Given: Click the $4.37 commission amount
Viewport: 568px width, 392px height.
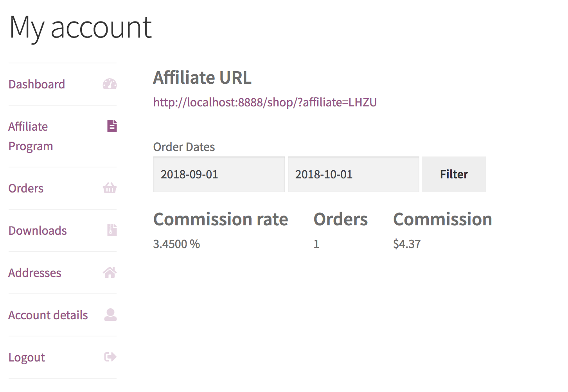Looking at the screenshot, I should [407, 244].
